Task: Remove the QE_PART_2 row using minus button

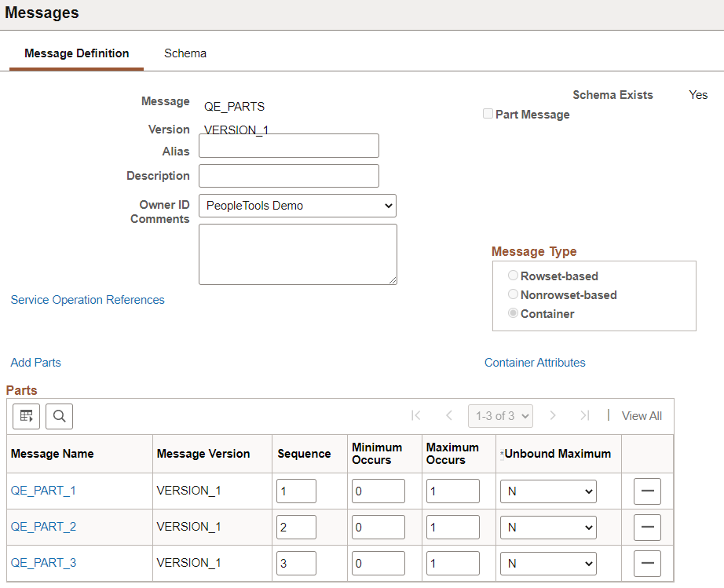Action: 647,527
